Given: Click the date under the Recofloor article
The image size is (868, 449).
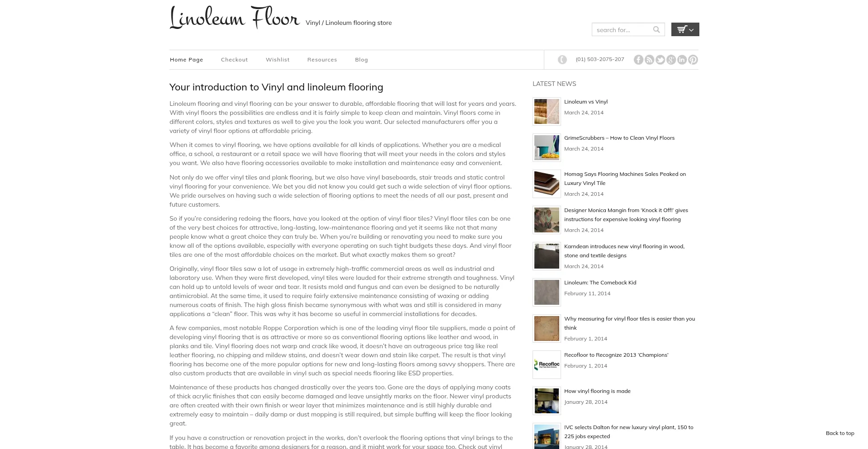Looking at the screenshot, I should pyautogui.click(x=585, y=366).
